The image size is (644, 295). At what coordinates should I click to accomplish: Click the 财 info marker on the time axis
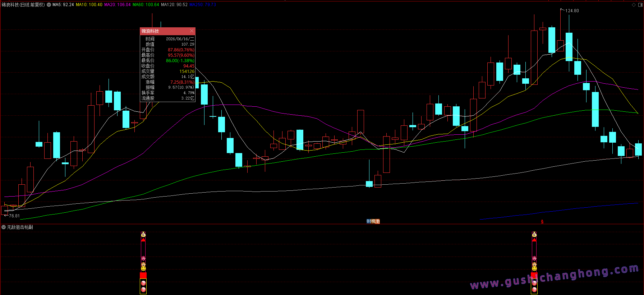[x=369, y=221]
